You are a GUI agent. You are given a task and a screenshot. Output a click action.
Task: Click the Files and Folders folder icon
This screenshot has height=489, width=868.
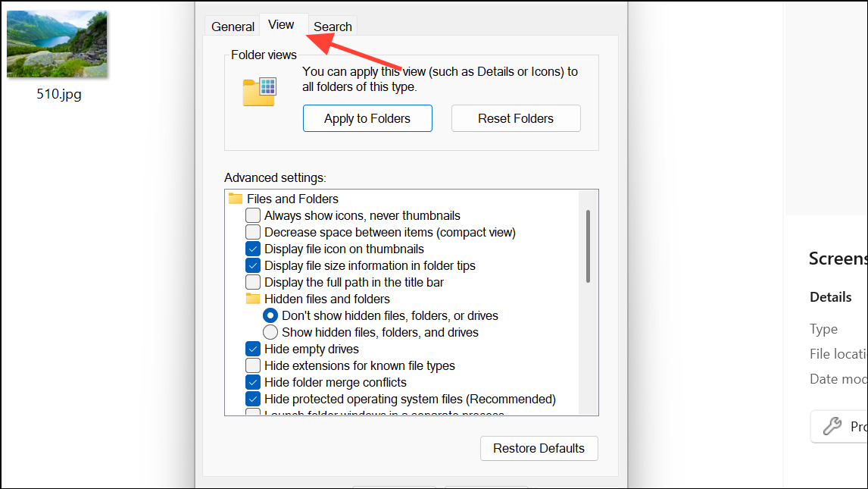(236, 199)
